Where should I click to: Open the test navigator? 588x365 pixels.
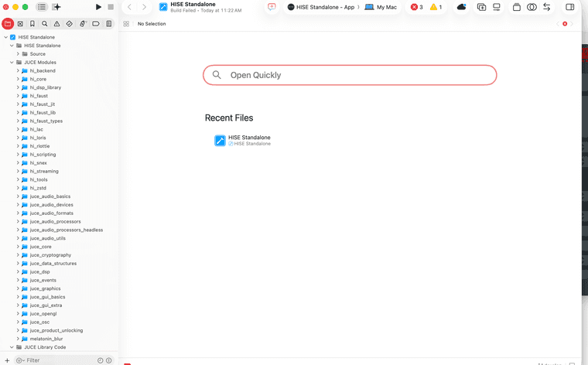click(x=70, y=24)
